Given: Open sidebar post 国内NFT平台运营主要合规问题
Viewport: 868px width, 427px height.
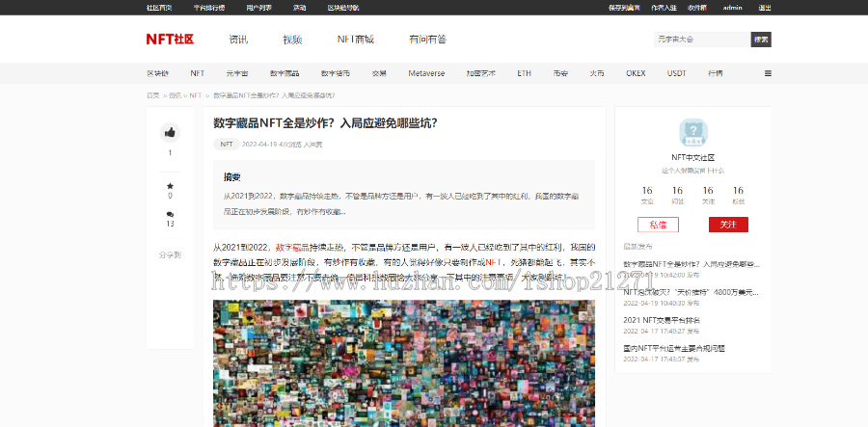Looking at the screenshot, I should pyautogui.click(x=674, y=349).
